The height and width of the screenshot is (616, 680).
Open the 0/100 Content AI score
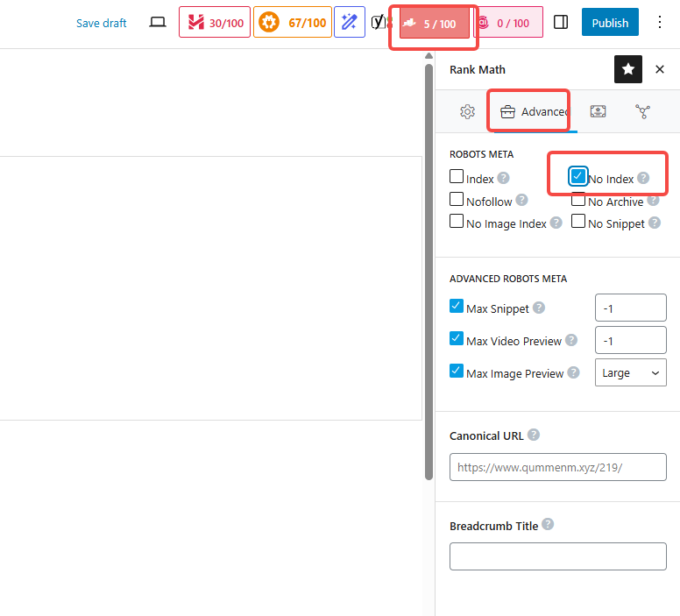508,23
